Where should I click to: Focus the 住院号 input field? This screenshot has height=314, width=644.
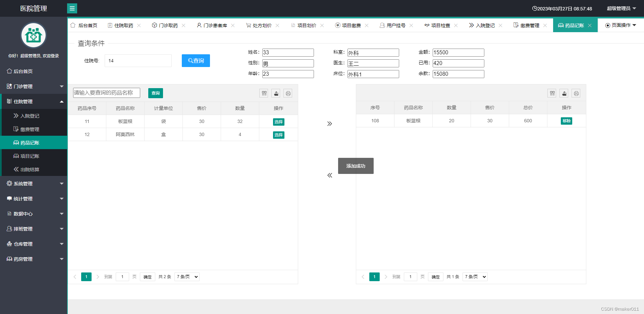coord(138,61)
